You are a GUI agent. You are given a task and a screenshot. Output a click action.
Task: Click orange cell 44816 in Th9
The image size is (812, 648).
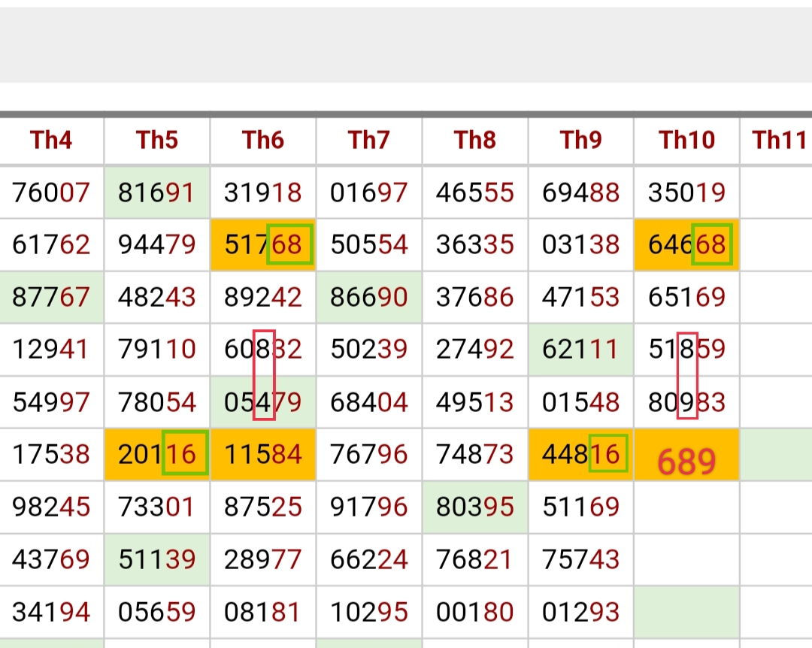(x=580, y=455)
